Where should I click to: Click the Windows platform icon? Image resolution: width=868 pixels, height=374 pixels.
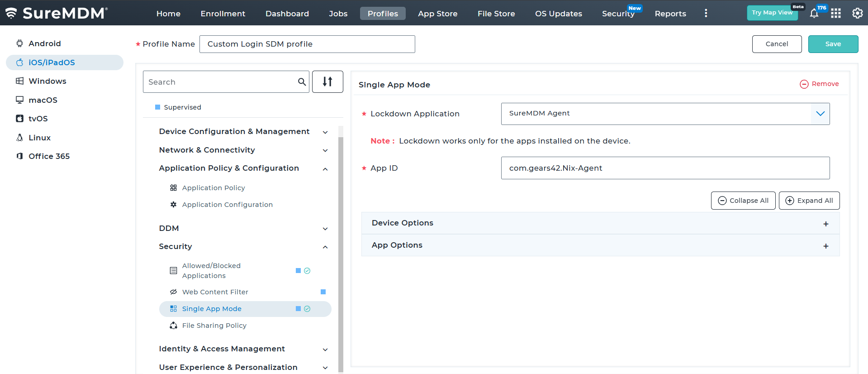[19, 81]
